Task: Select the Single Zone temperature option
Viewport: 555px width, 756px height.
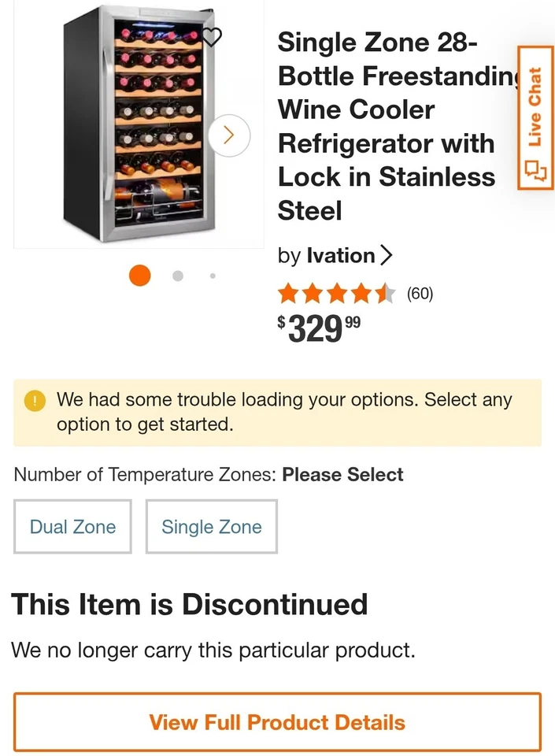Action: [x=211, y=526]
